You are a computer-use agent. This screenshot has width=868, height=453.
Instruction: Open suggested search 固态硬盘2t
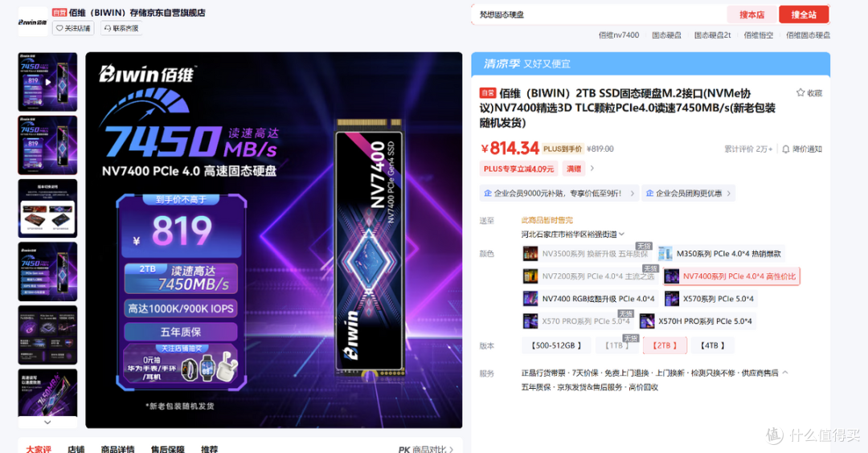click(x=712, y=35)
